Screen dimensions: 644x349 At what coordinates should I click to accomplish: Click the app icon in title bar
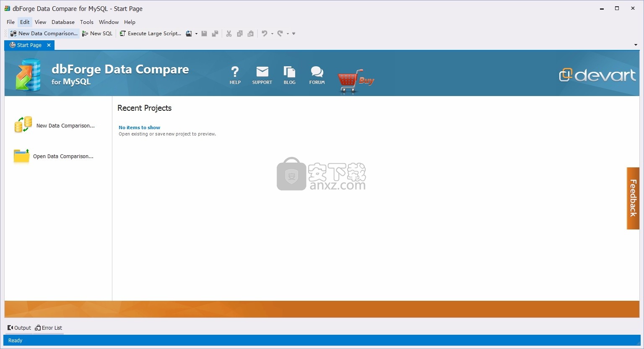[x=7, y=8]
